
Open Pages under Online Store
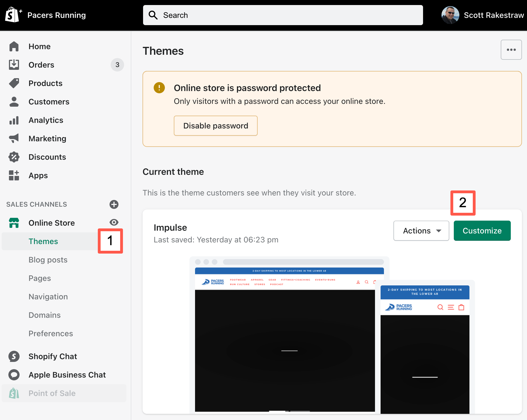pyautogui.click(x=40, y=278)
